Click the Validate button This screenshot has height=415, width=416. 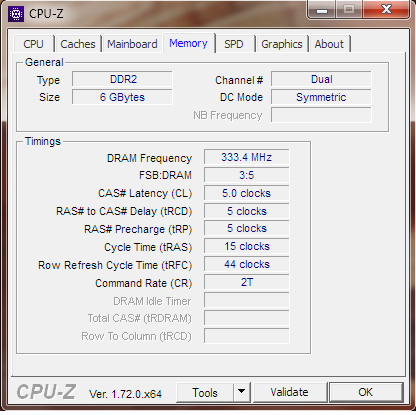289,392
